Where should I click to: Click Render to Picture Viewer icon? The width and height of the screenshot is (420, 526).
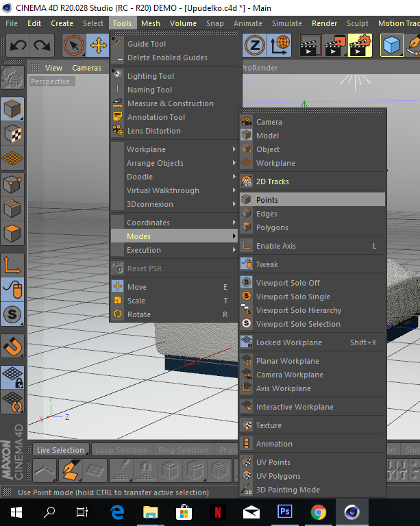pyautogui.click(x=335, y=45)
